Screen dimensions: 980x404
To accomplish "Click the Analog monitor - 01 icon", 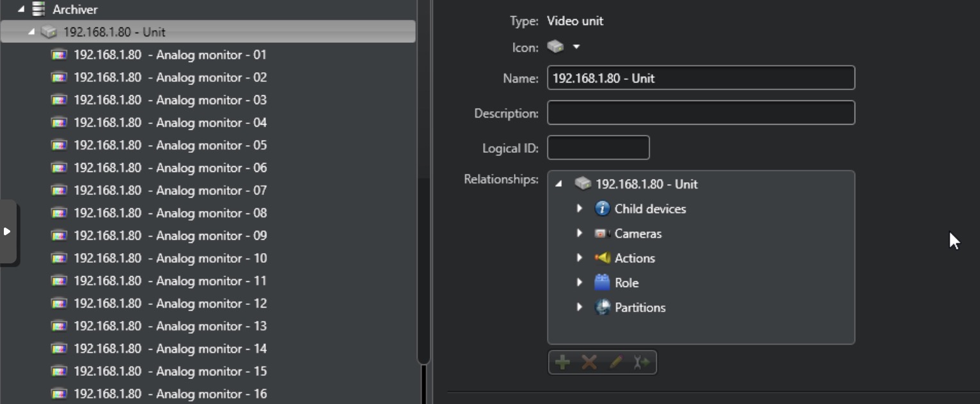I will (59, 55).
